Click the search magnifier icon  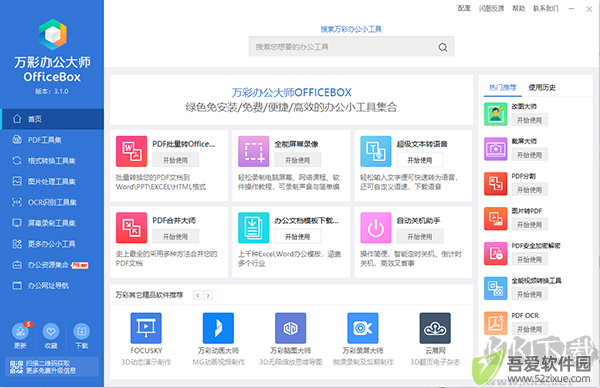point(443,47)
